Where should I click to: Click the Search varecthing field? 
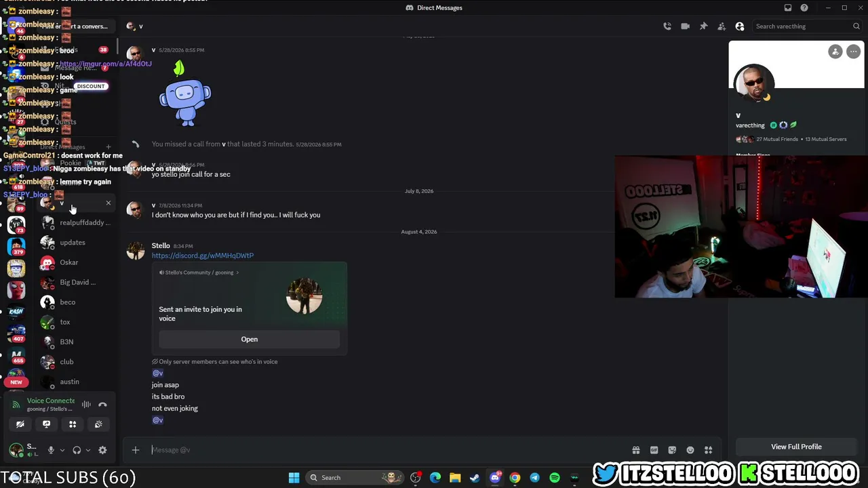click(x=807, y=26)
